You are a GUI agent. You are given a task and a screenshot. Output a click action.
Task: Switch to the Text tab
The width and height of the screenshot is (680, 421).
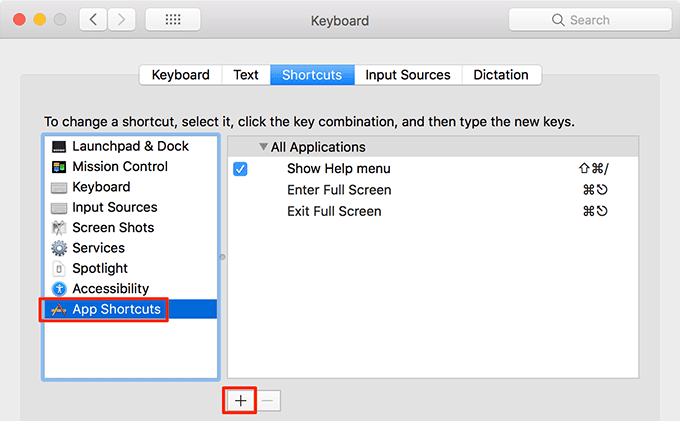click(246, 75)
